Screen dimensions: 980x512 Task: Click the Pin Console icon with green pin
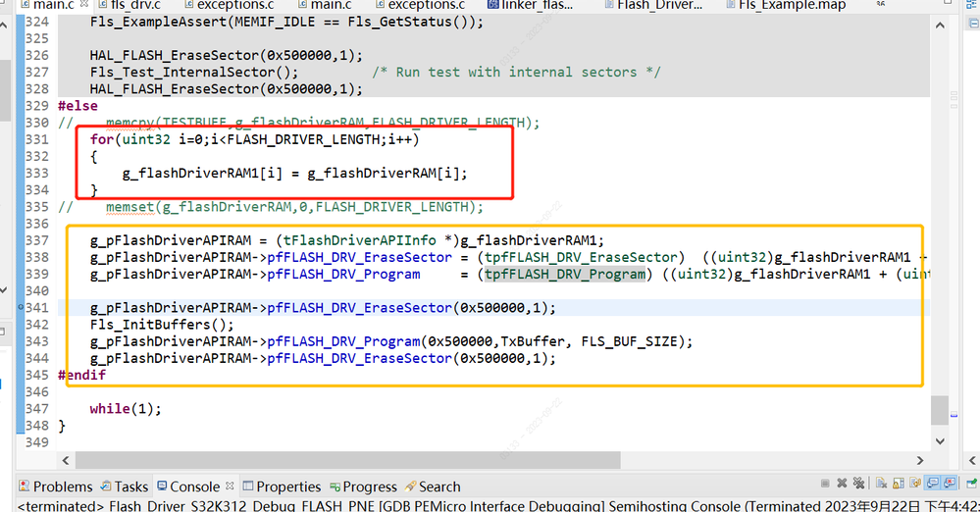972,484
